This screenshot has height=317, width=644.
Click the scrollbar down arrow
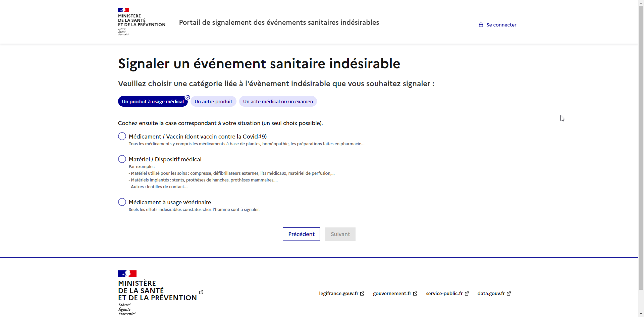641,314
